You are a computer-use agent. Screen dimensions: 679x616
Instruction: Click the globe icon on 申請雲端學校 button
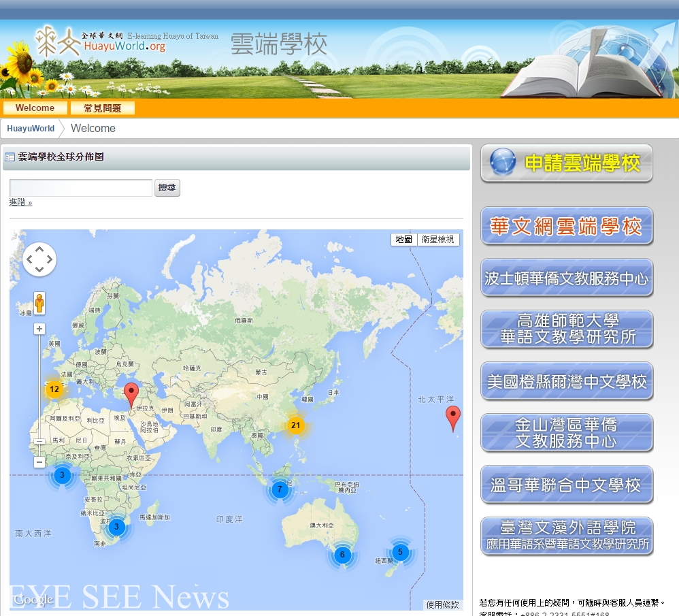pos(503,162)
